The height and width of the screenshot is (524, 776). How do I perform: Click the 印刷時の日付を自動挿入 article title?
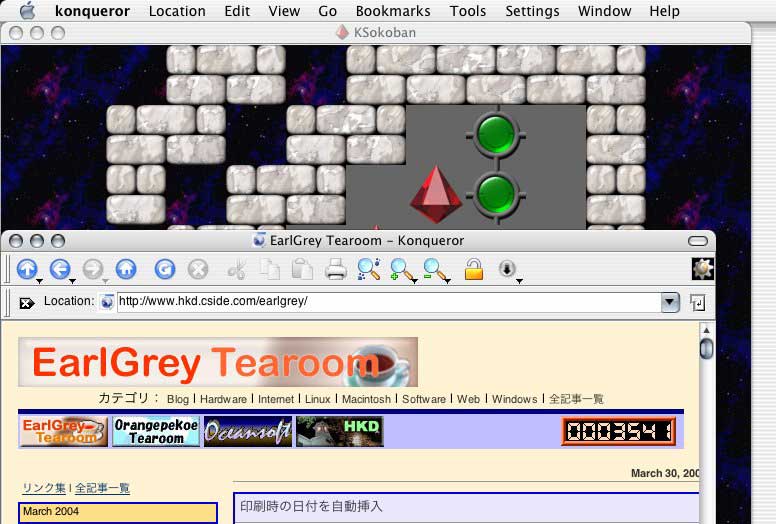click(x=311, y=506)
